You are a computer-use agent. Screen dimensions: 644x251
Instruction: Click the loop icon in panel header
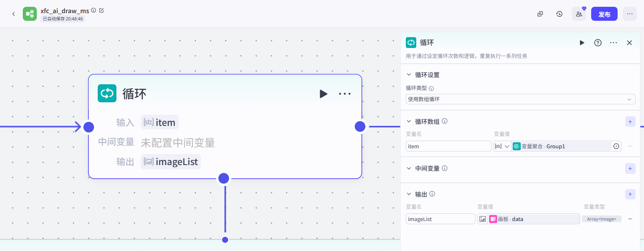pyautogui.click(x=411, y=42)
